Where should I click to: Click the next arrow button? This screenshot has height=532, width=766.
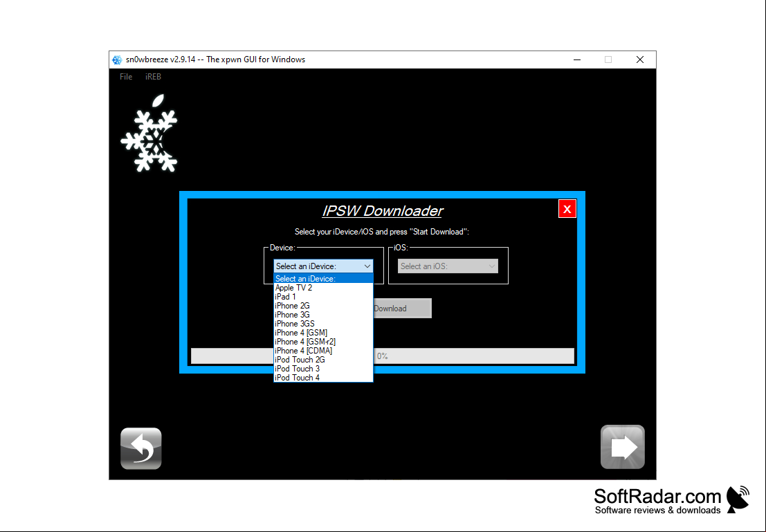[x=622, y=447]
